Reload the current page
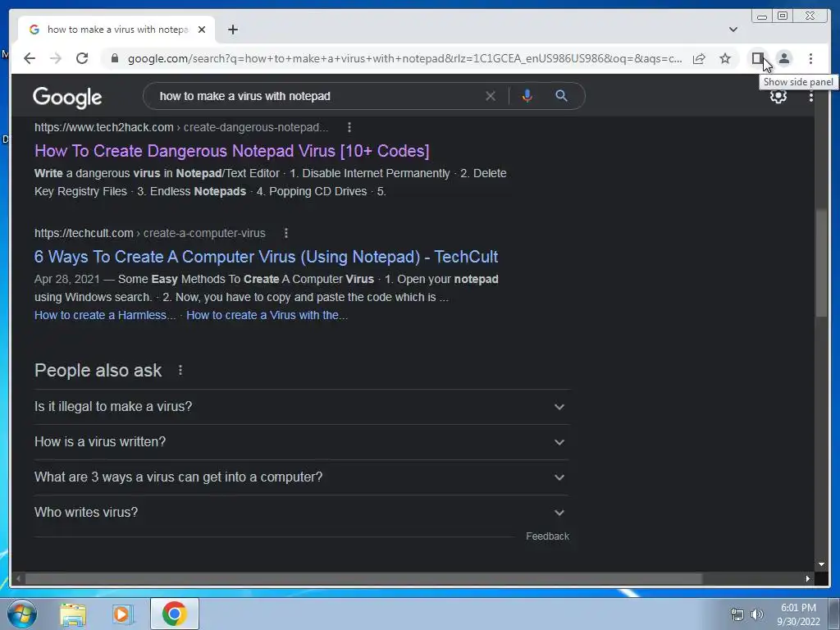Image resolution: width=840 pixels, height=630 pixels. (82, 58)
